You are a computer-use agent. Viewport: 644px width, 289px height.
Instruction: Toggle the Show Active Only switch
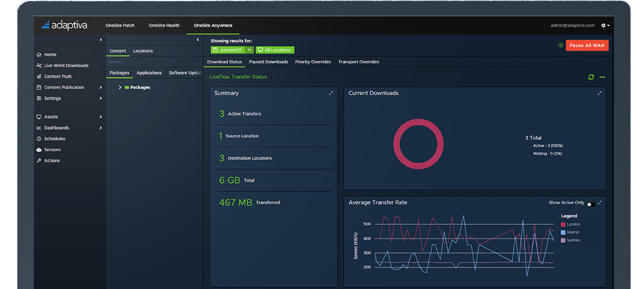[x=591, y=204]
